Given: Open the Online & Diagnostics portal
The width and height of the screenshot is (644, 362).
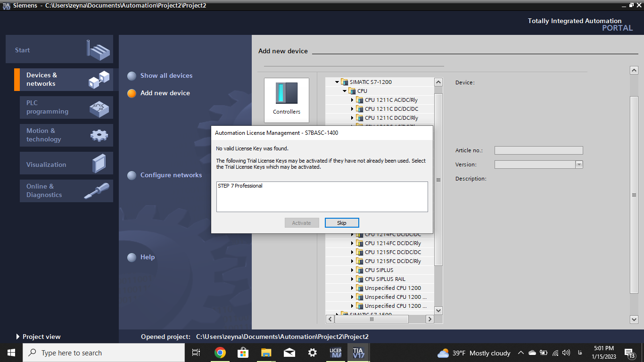Looking at the screenshot, I should click(x=66, y=191).
